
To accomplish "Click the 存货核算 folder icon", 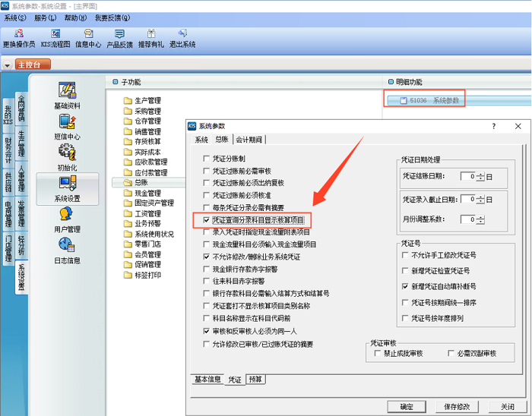I will pos(128,141).
